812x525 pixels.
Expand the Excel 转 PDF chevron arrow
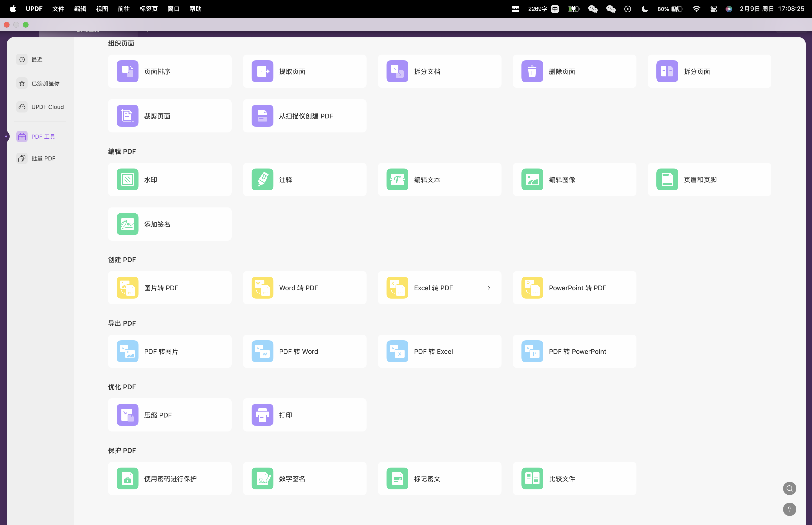(x=489, y=288)
